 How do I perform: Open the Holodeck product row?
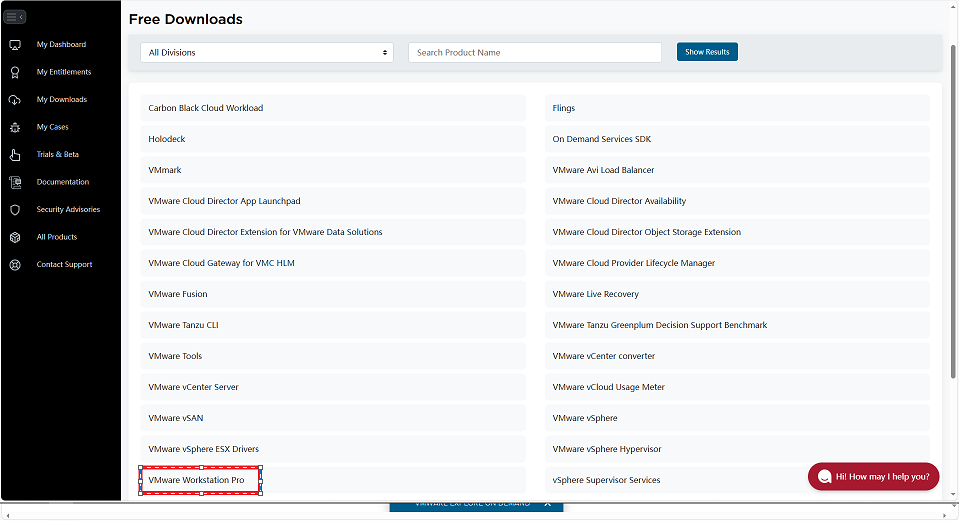coord(333,139)
